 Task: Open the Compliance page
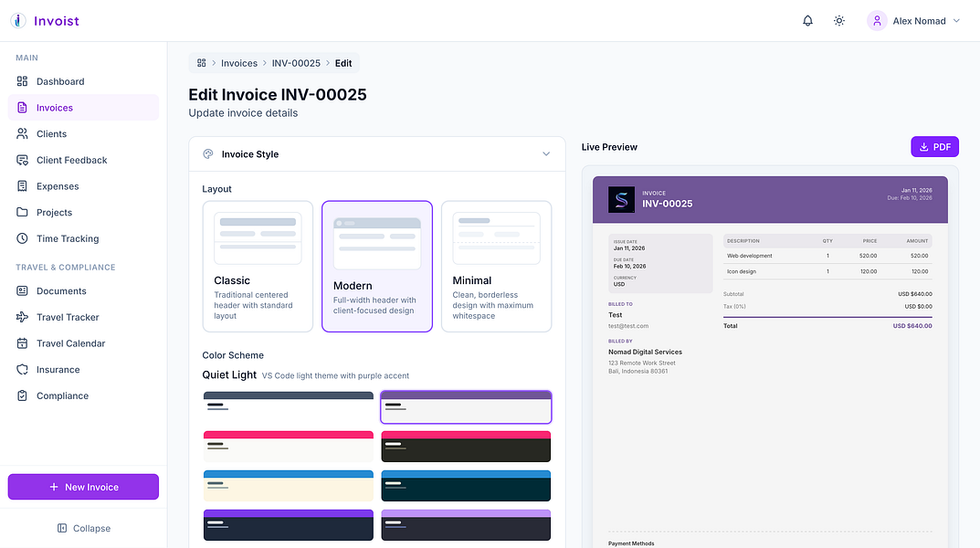tap(83, 396)
